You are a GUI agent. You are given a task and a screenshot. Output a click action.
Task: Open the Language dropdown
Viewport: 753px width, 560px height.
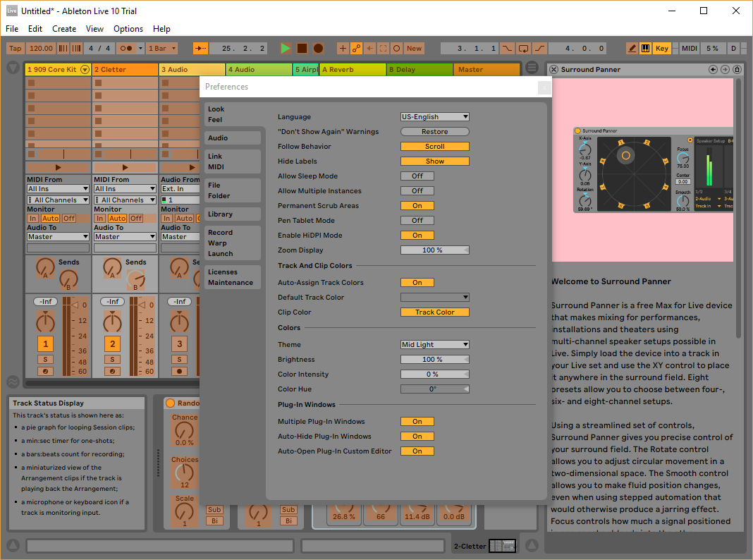pos(434,116)
